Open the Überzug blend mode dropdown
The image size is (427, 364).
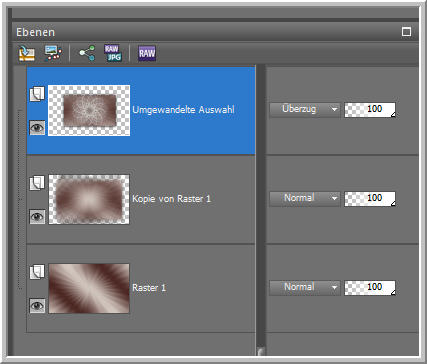click(305, 109)
